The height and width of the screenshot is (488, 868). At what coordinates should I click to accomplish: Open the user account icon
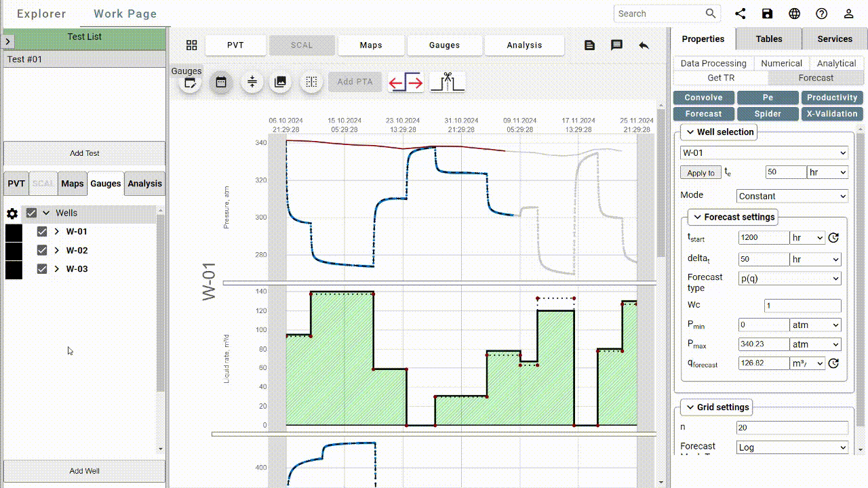(x=848, y=14)
